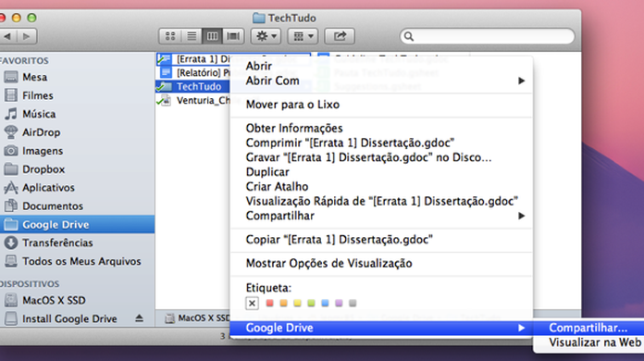Apply the blue label color
Viewport: 644px width, 361px height.
click(x=325, y=303)
